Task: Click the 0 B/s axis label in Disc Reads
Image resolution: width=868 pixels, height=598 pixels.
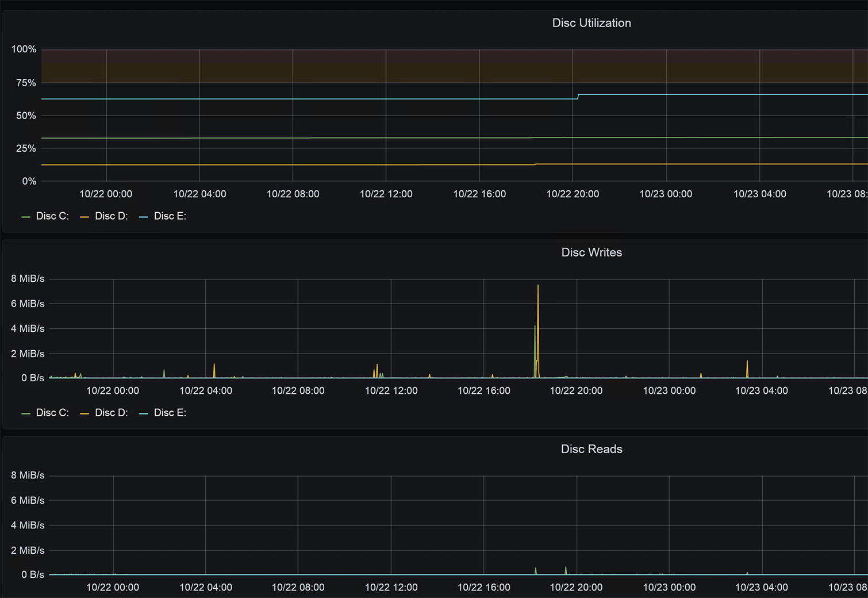Action: pos(33,575)
